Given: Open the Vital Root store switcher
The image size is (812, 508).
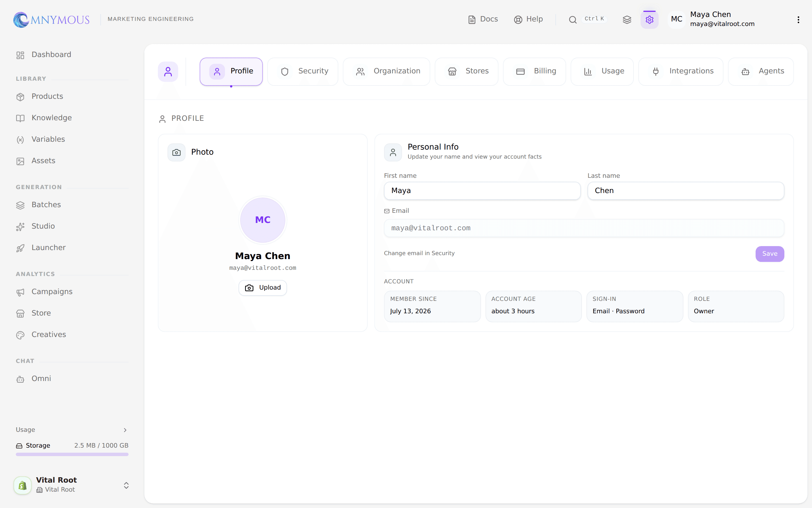Looking at the screenshot, I should [x=72, y=485].
